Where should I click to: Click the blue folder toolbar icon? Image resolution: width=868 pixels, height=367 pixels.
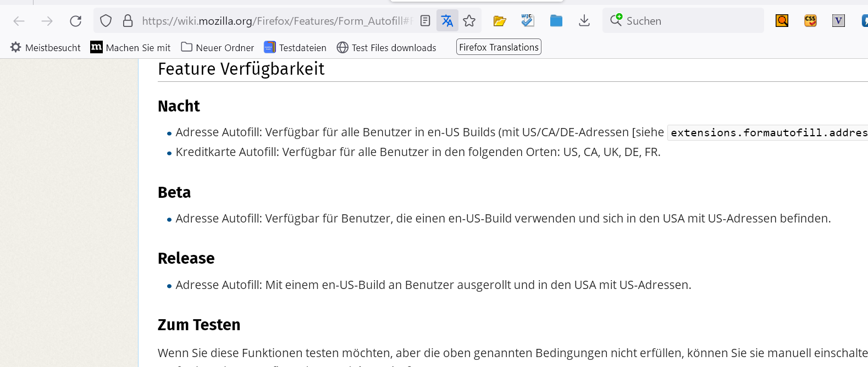556,21
